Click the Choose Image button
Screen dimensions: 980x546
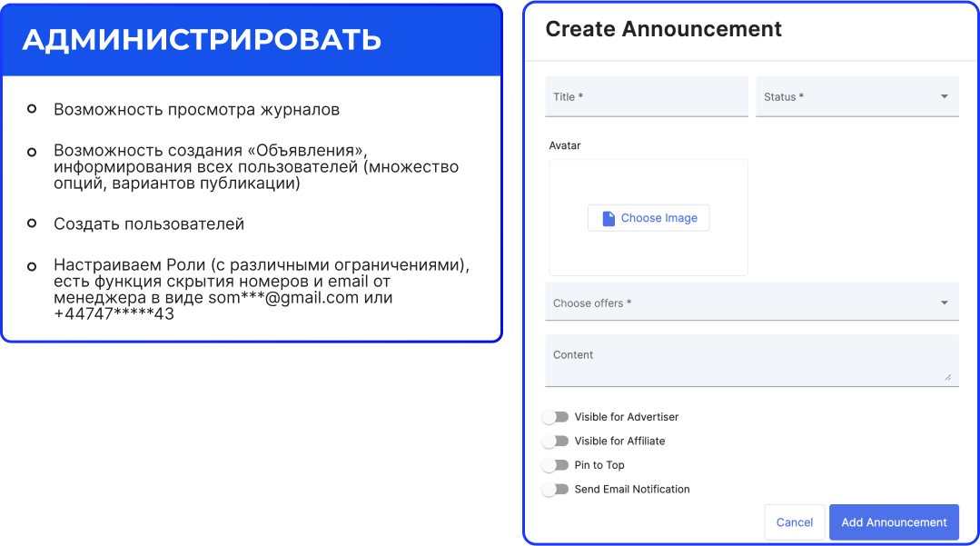tap(648, 218)
